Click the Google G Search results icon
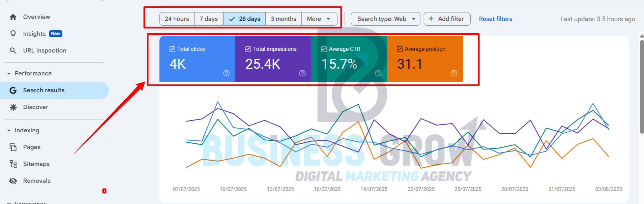Image resolution: width=644 pixels, height=204 pixels. click(x=13, y=90)
